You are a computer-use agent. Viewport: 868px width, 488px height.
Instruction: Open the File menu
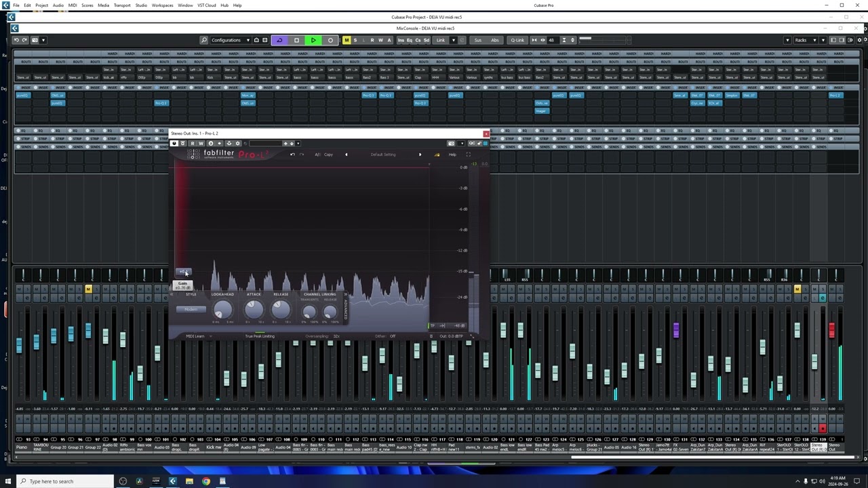pos(16,5)
